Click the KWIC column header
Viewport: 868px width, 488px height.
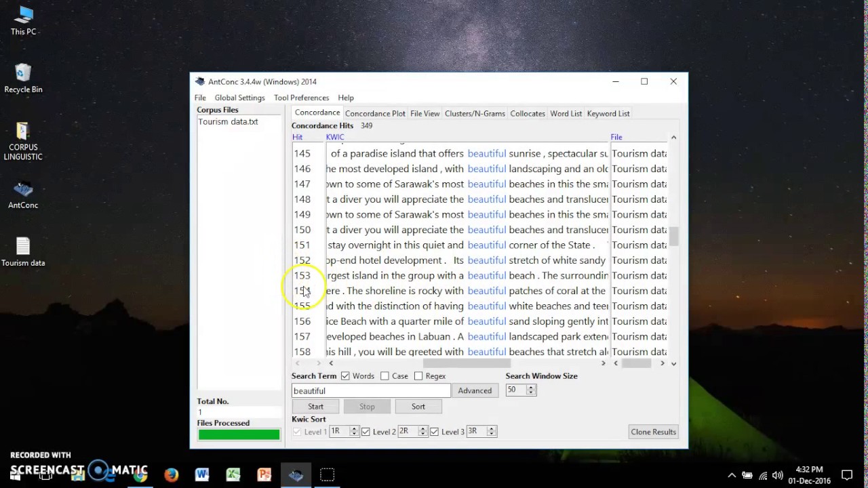coord(335,137)
